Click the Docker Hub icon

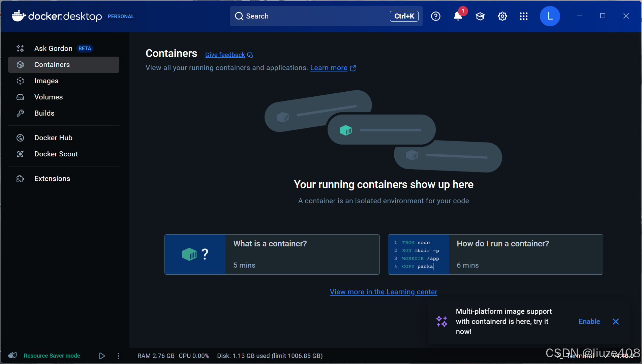[20, 138]
